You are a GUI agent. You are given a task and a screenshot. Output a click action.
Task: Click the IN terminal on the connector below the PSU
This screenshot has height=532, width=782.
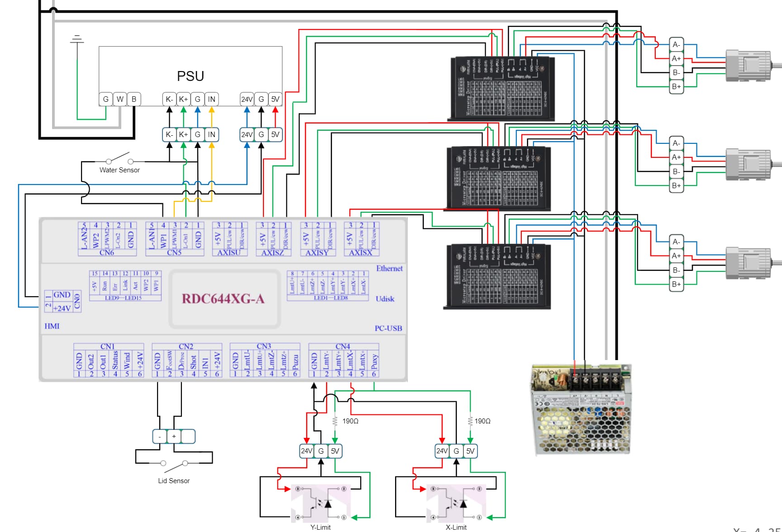pos(211,134)
